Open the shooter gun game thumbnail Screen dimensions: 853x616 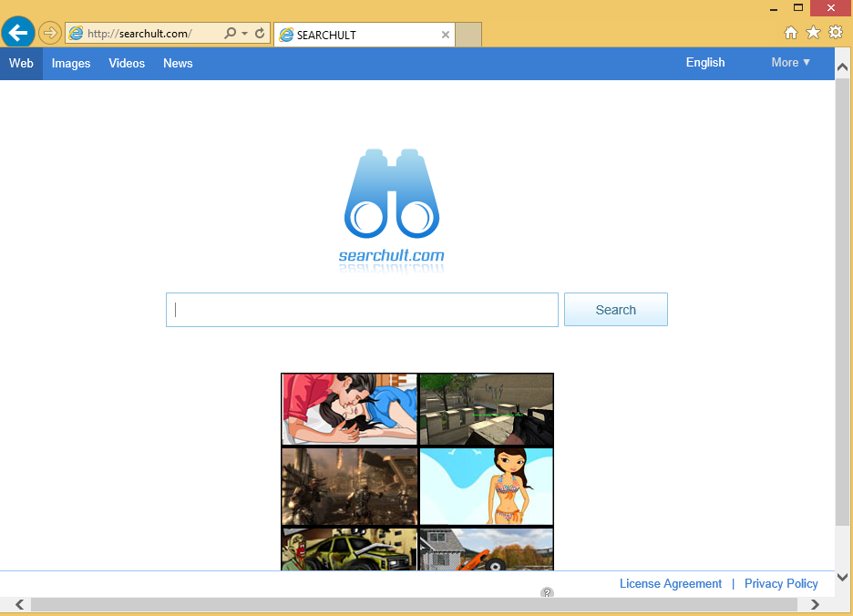click(x=487, y=409)
